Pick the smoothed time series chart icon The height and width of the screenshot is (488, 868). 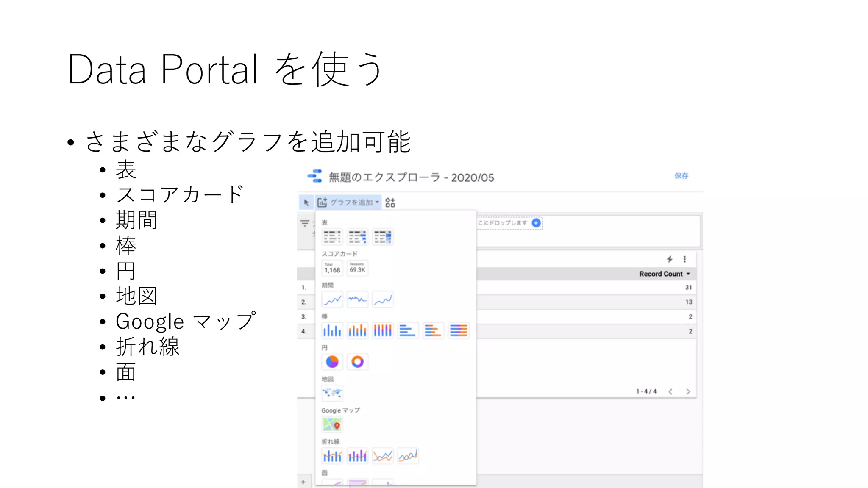(383, 299)
